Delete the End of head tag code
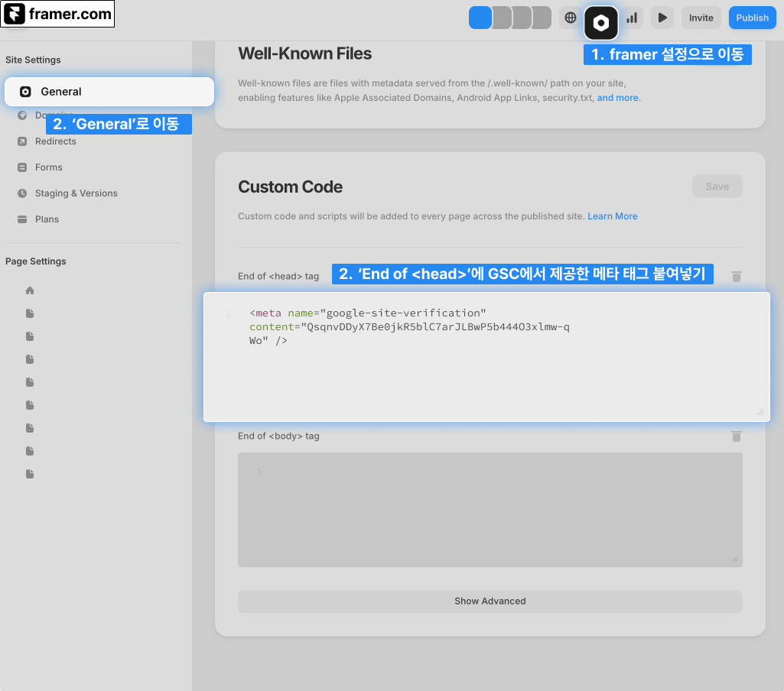Screen dimensions: 784x691 [736, 276]
